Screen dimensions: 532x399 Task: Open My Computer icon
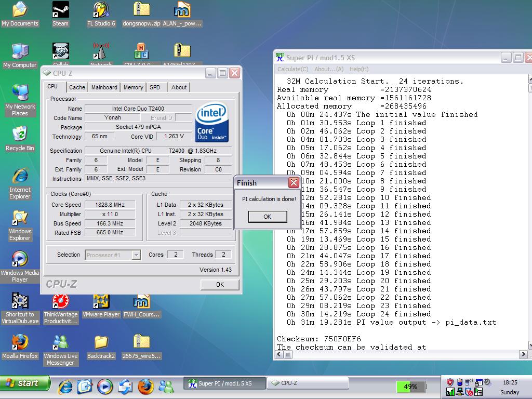tap(20, 55)
